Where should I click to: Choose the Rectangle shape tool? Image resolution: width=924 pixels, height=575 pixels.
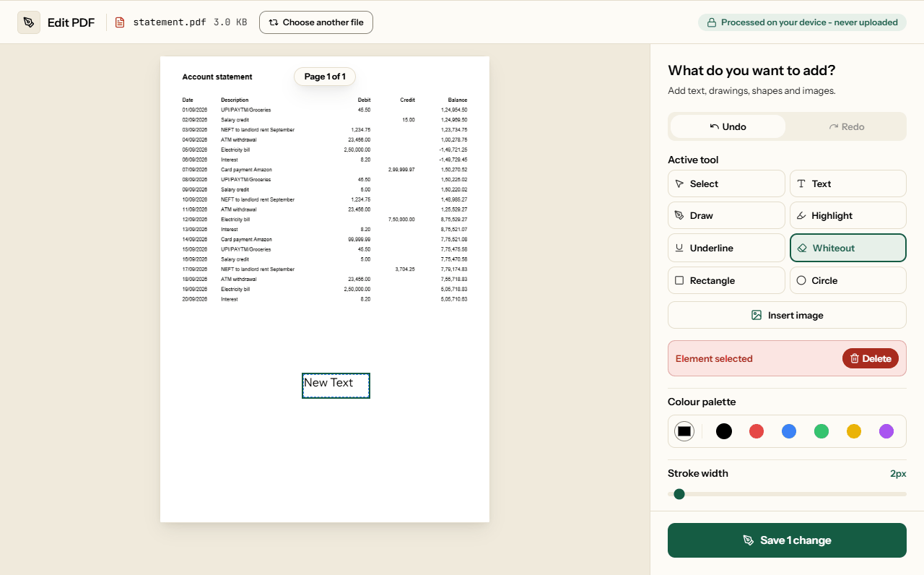[x=726, y=280]
